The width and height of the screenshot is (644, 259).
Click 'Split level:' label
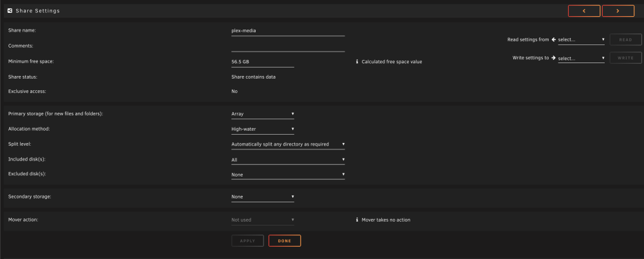pos(20,144)
